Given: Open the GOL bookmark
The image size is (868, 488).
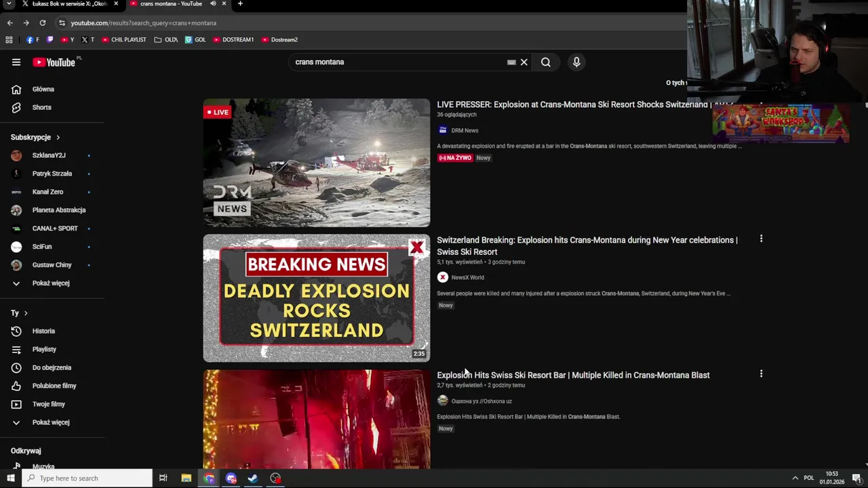Looking at the screenshot, I should click(195, 40).
